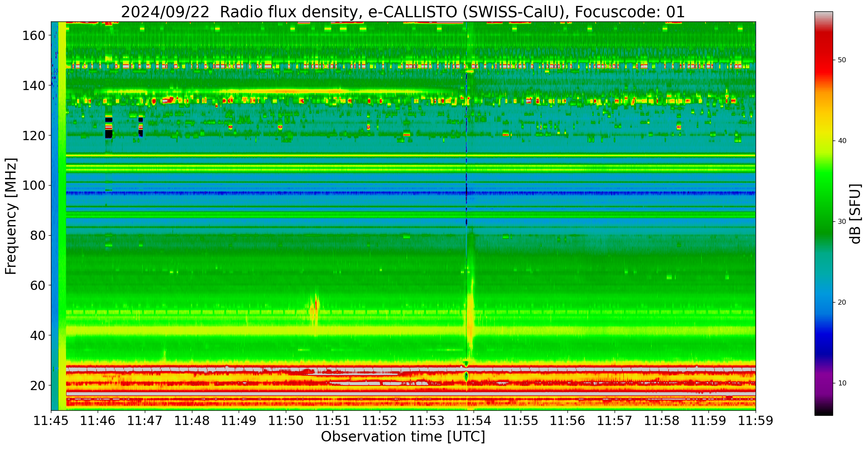
Task: Click the 80 frequency tick label
Action: [38, 235]
